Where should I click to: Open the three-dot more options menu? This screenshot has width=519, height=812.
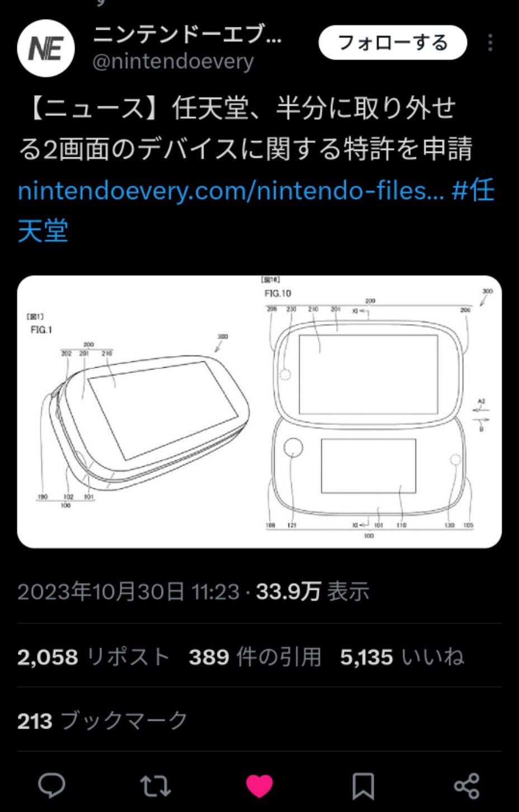coord(490,43)
